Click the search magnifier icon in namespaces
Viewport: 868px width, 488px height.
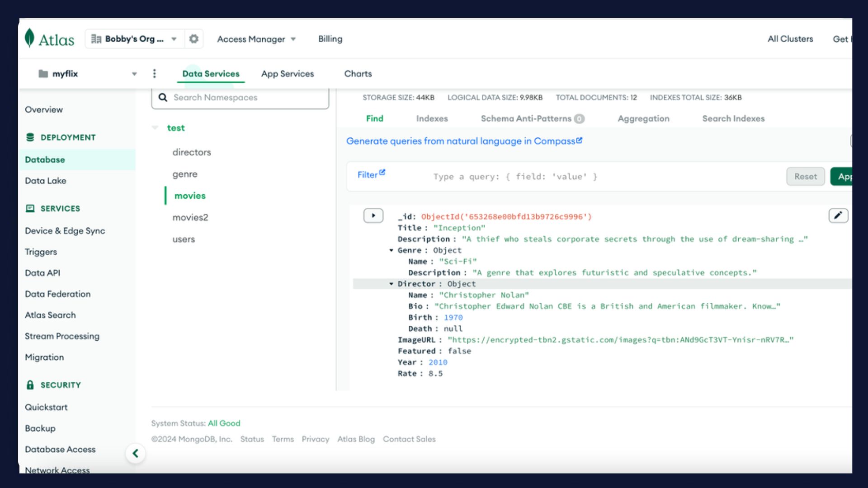pyautogui.click(x=163, y=98)
